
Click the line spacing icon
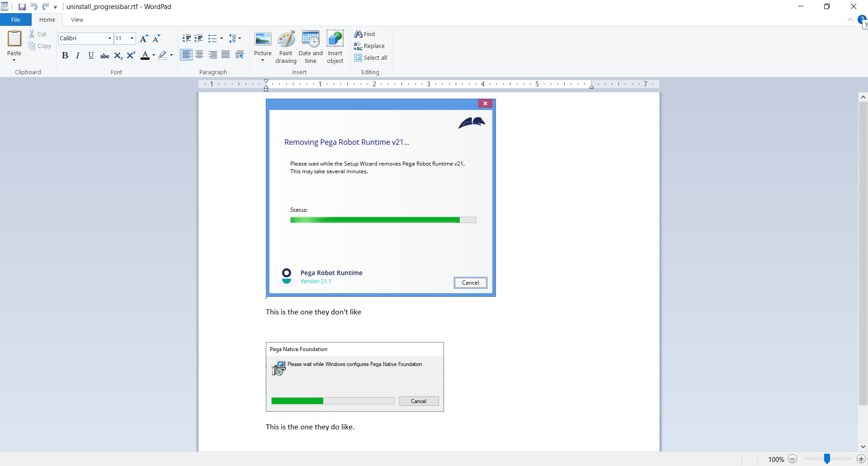point(232,38)
